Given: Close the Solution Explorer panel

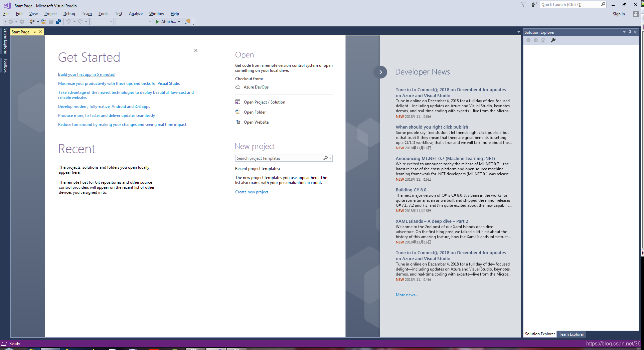Looking at the screenshot, I should 635,32.
